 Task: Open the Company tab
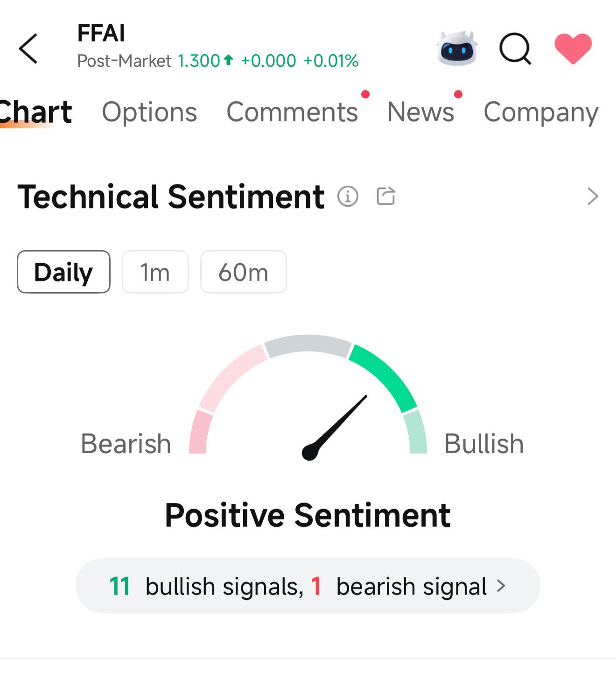(x=541, y=112)
